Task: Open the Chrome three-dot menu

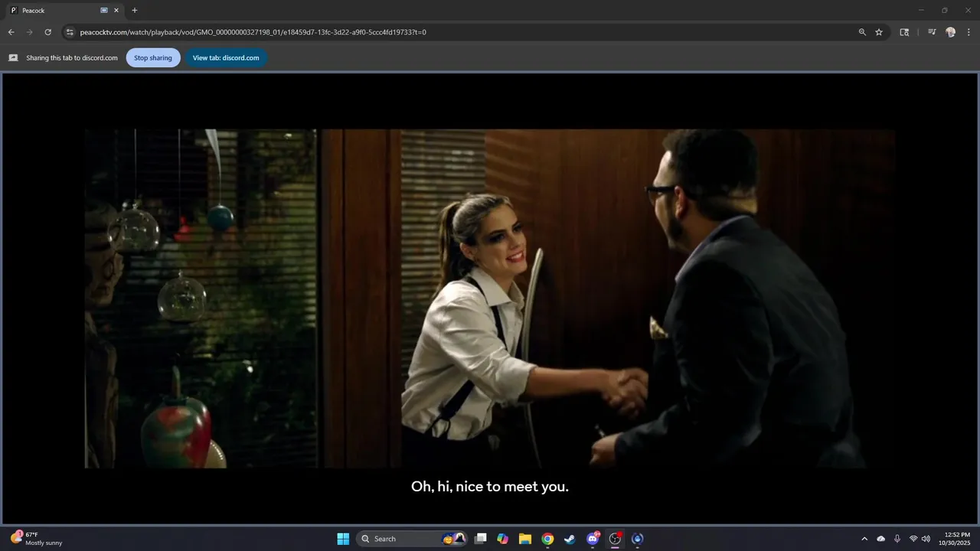Action: tap(969, 32)
